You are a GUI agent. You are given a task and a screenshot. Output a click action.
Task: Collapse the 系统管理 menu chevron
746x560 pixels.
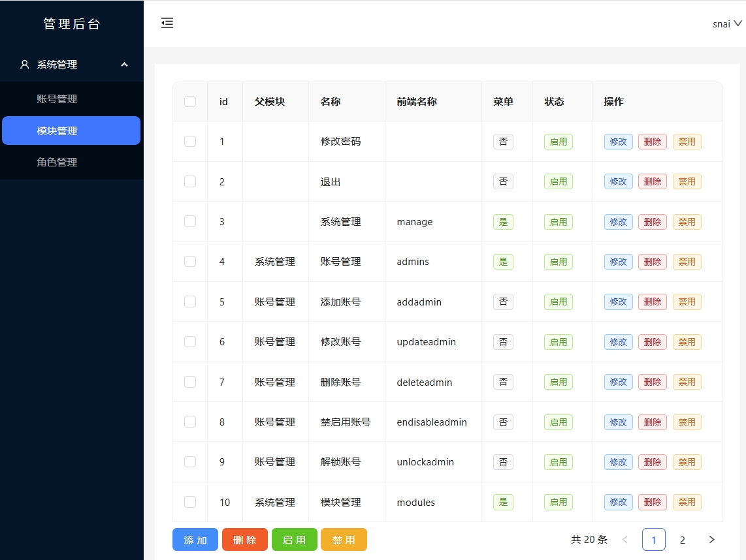click(x=124, y=65)
